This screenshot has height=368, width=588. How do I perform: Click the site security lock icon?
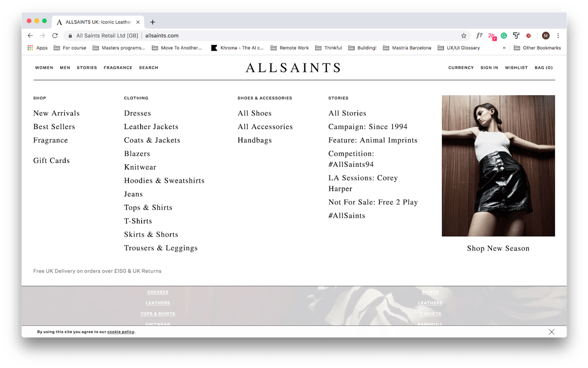[71, 35]
